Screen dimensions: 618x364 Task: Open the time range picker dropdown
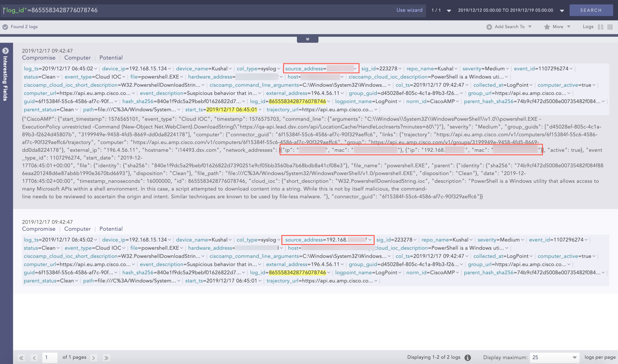tap(561, 10)
